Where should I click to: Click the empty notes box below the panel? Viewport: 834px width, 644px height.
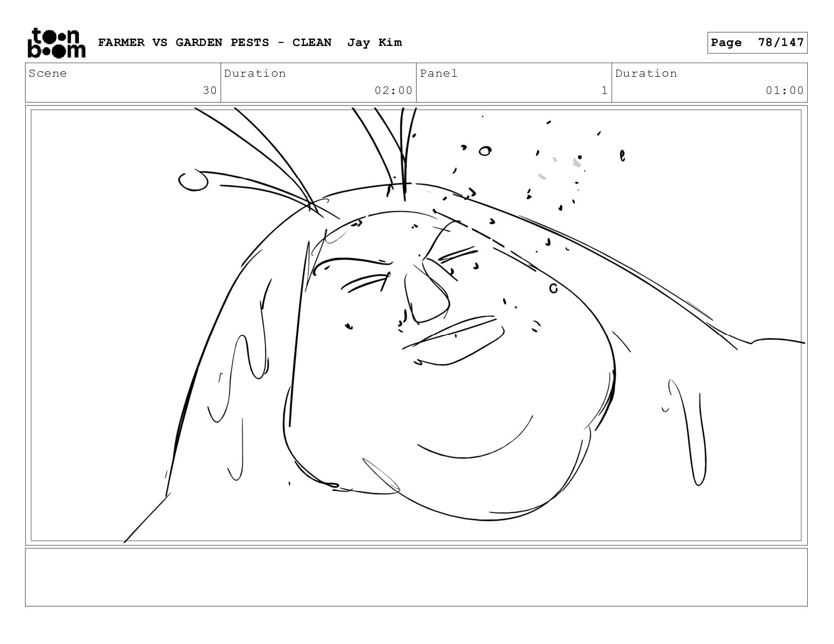416,577
